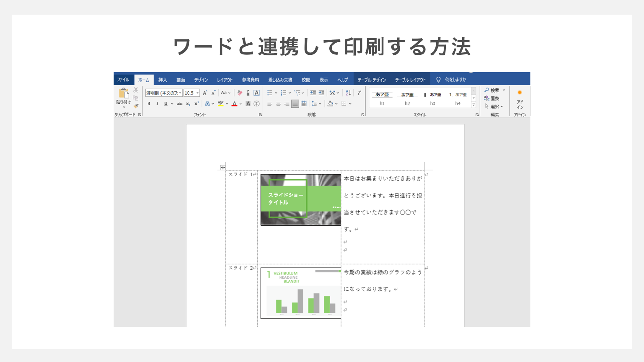Open the ファイル tab
The width and height of the screenshot is (644, 362).
point(123,80)
